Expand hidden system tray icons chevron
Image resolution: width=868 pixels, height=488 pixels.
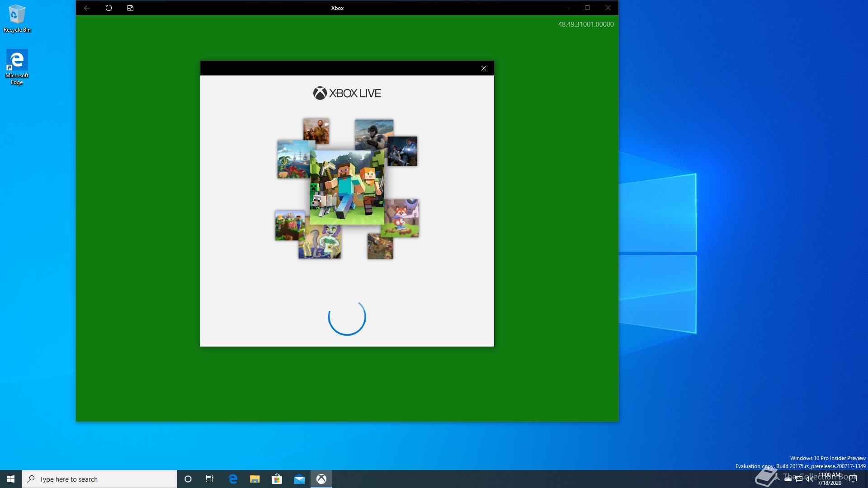tap(777, 479)
